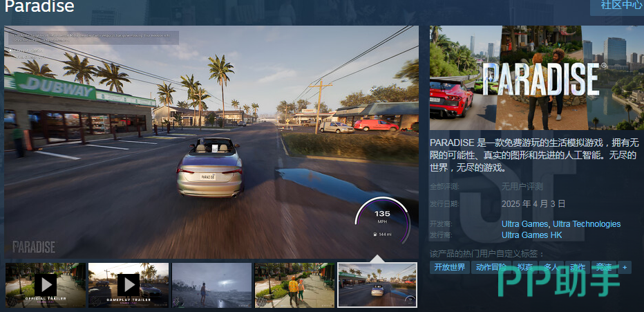The image size is (644, 312).
Task: Click the 无用户评测 review summary text
Action: (522, 186)
